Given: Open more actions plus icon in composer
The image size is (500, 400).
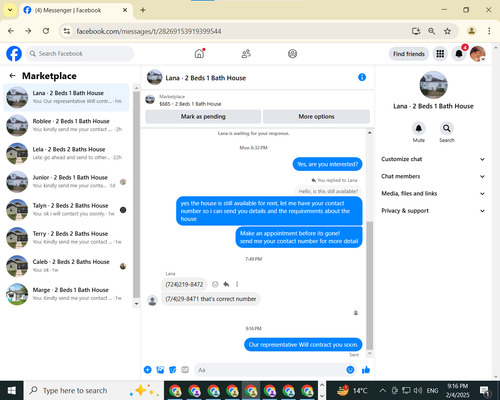Looking at the screenshot, I should (x=148, y=370).
